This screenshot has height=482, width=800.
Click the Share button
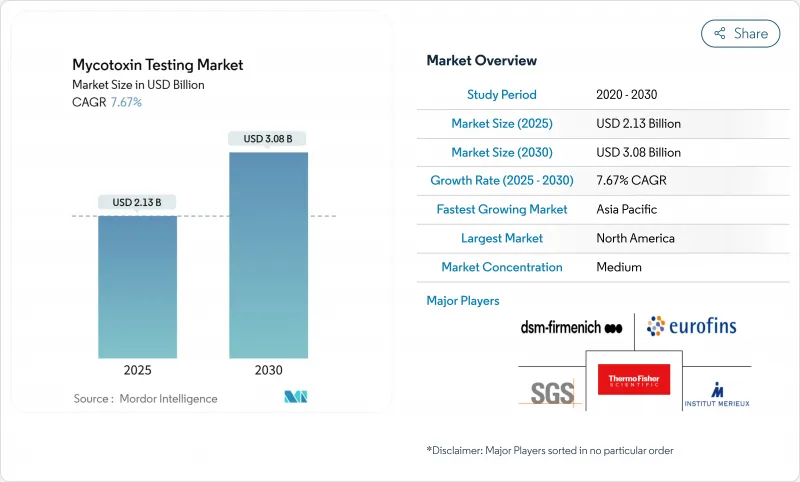(x=740, y=33)
